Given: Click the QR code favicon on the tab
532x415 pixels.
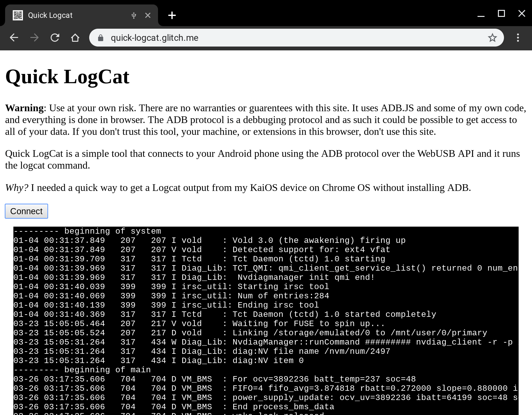Looking at the screenshot, I should pyautogui.click(x=18, y=15).
